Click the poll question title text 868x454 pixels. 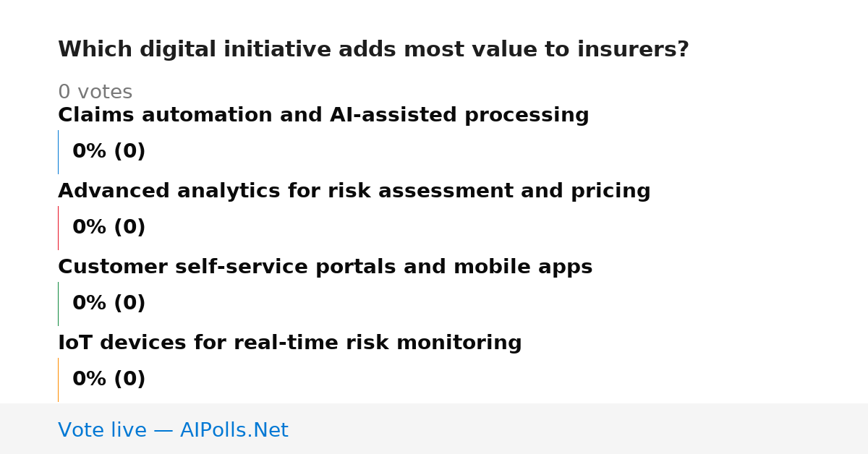click(373, 50)
